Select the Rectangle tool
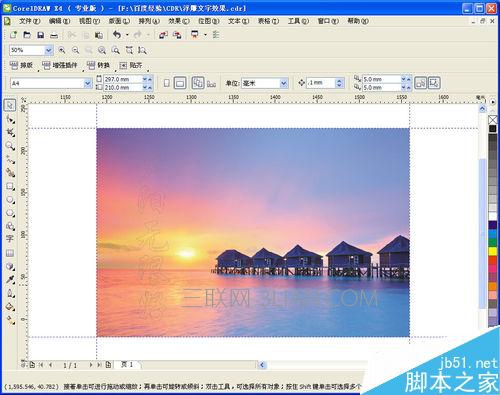Screen dimensions: 500x395 pyautogui.click(x=10, y=186)
